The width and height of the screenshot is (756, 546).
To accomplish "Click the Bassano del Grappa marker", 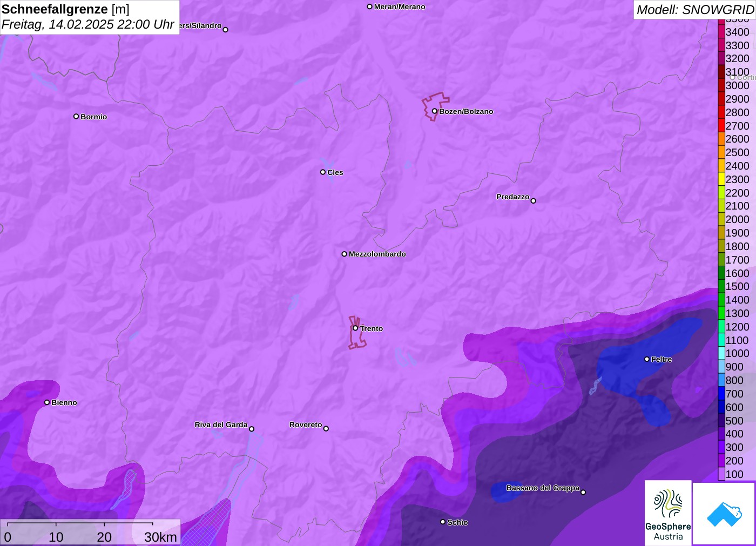I will [583, 492].
